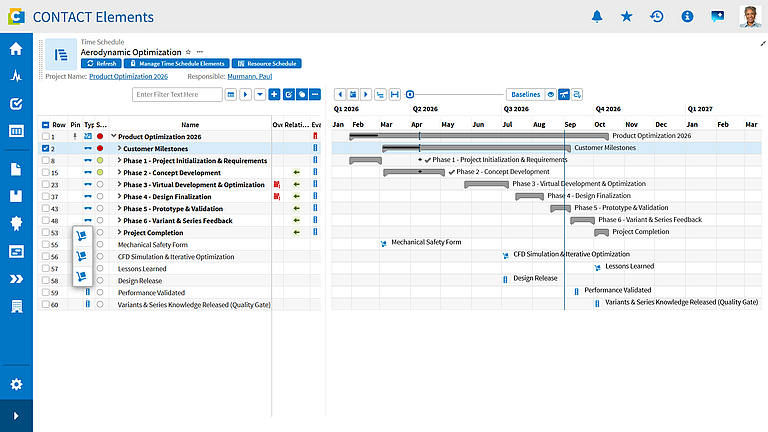Viewport: 768px width, 432px height.
Task: Open favorites star in top bar
Action: pos(626,17)
